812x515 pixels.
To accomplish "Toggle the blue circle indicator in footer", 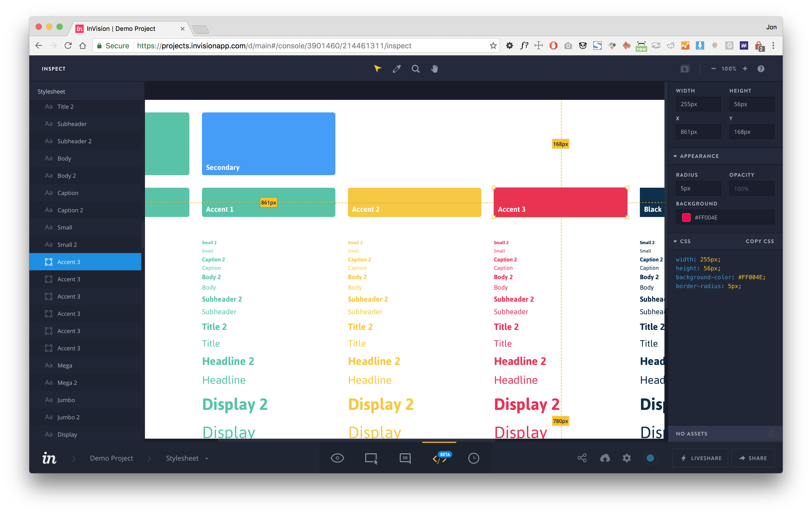I will click(x=650, y=458).
